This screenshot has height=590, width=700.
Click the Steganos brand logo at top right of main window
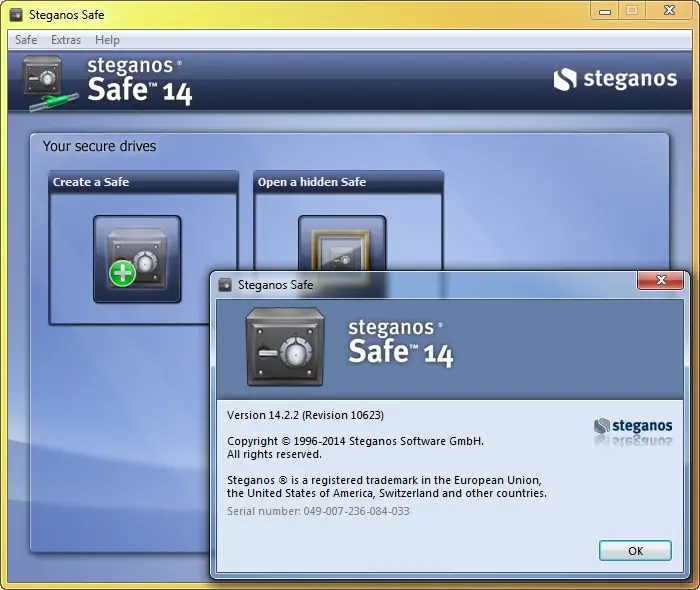[x=615, y=79]
